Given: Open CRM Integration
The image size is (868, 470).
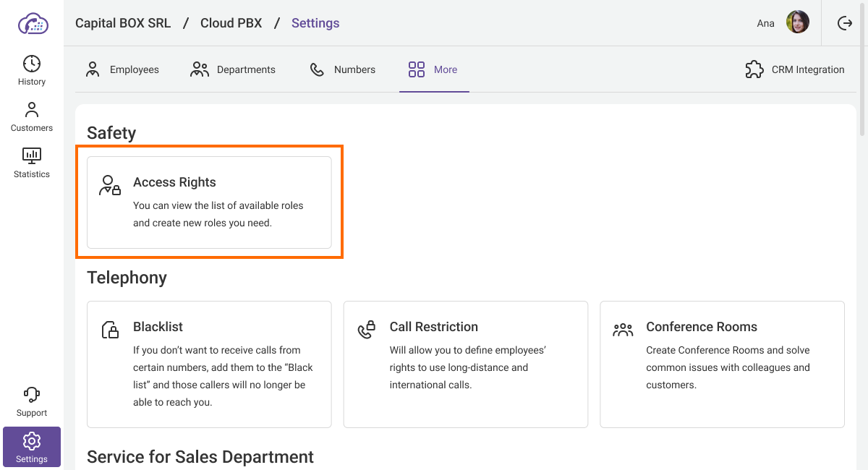Looking at the screenshot, I should click(794, 69).
